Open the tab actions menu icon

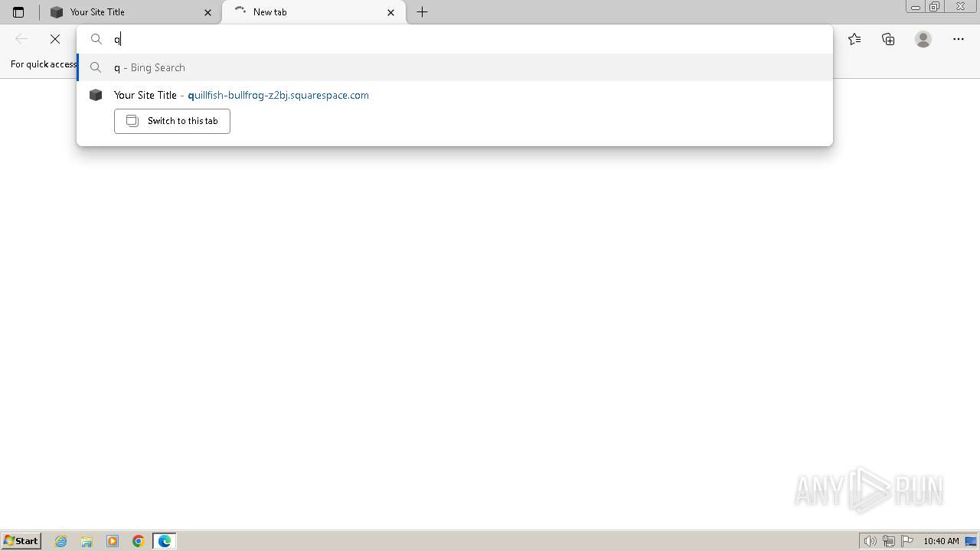18,12
